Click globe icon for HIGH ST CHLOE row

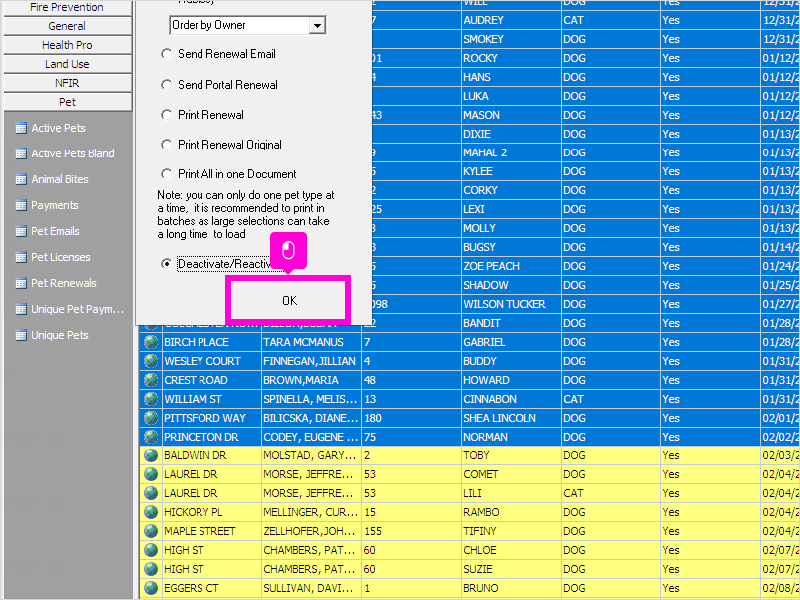click(x=151, y=550)
